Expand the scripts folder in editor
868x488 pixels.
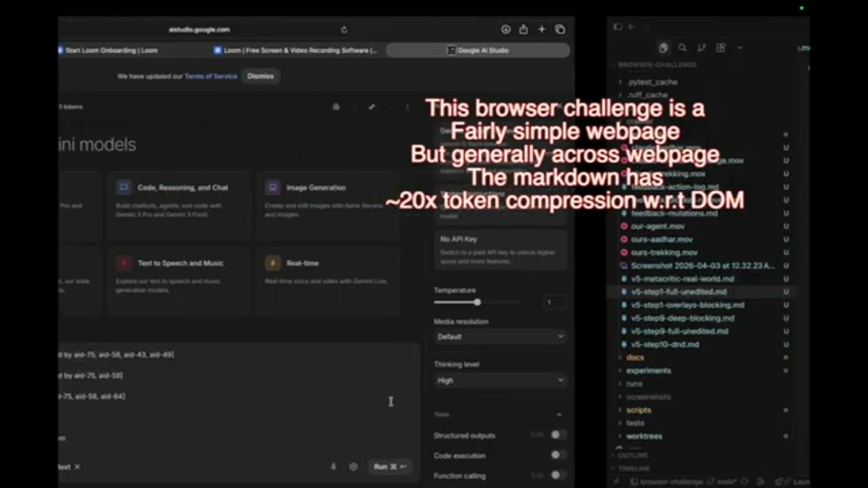639,410
